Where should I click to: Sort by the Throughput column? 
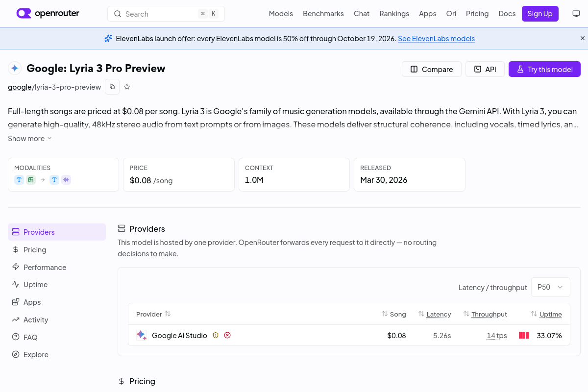[485, 314]
